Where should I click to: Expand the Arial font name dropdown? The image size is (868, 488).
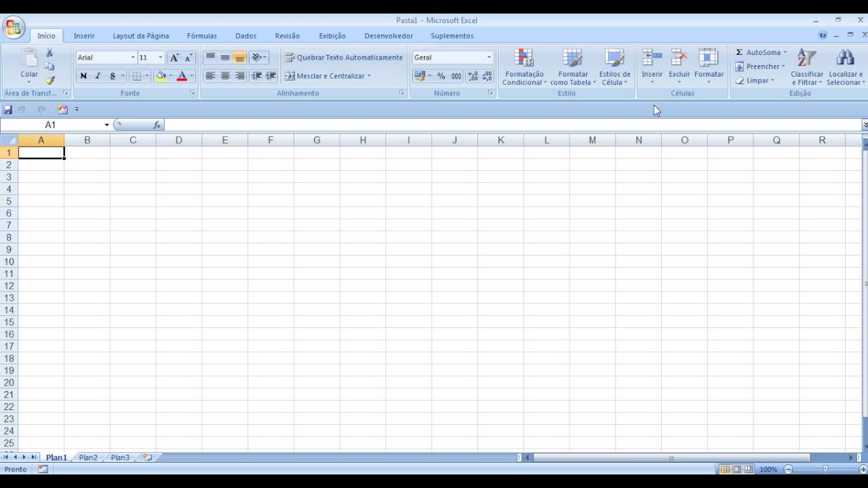click(133, 58)
